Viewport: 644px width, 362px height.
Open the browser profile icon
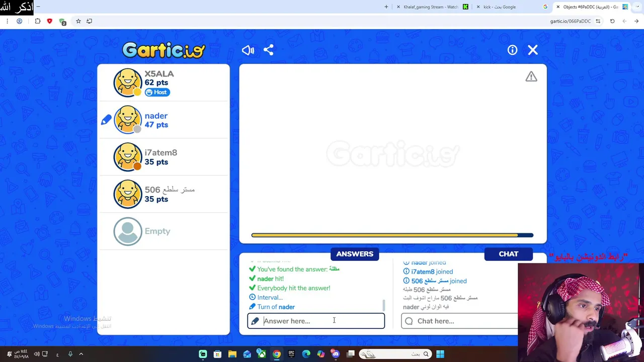[20, 21]
